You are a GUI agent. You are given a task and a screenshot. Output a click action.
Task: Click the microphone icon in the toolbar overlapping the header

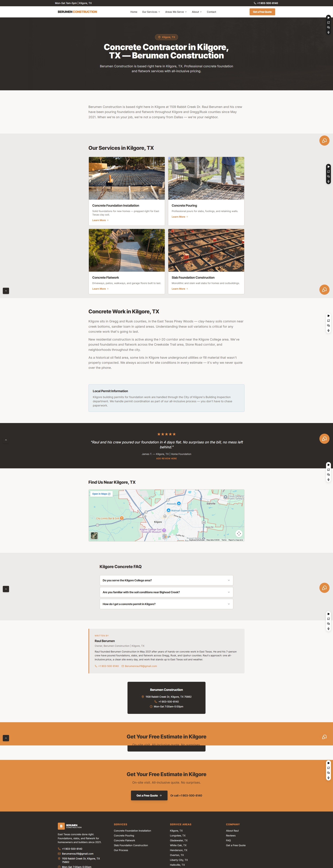328,32
